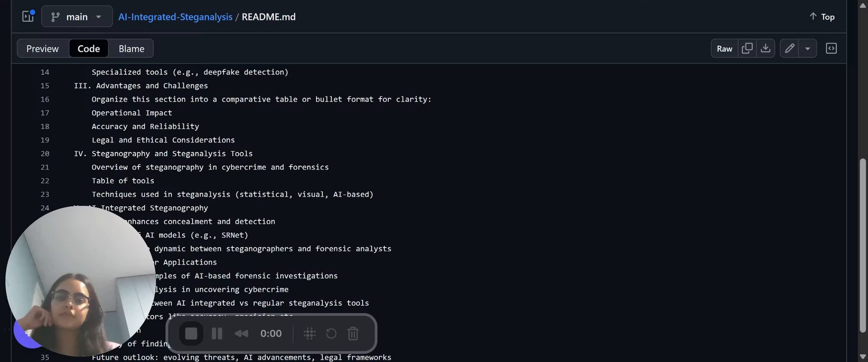Edit this file with pencil icon
The width and height of the screenshot is (868, 362).
(790, 49)
